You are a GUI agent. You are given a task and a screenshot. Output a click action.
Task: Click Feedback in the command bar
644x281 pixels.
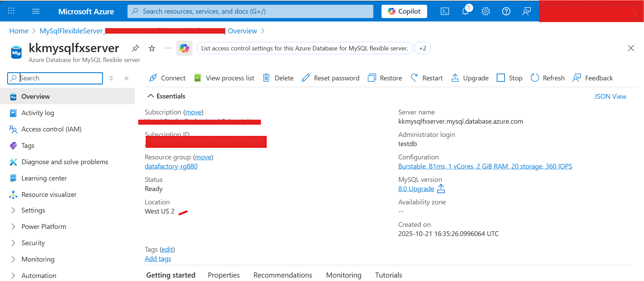593,78
